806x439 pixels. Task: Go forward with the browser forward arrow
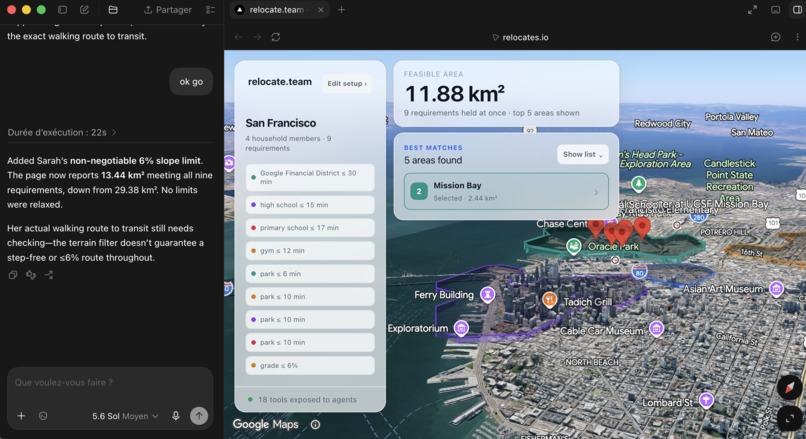pyautogui.click(x=257, y=37)
